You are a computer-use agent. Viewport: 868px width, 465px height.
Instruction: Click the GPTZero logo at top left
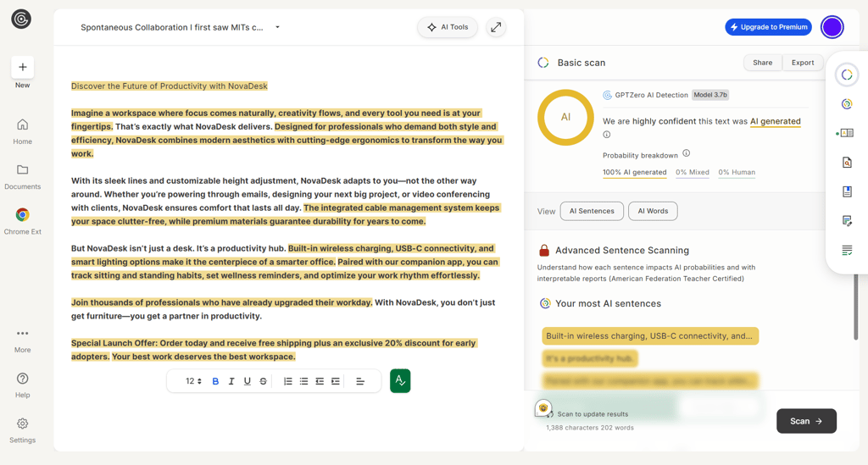point(21,19)
